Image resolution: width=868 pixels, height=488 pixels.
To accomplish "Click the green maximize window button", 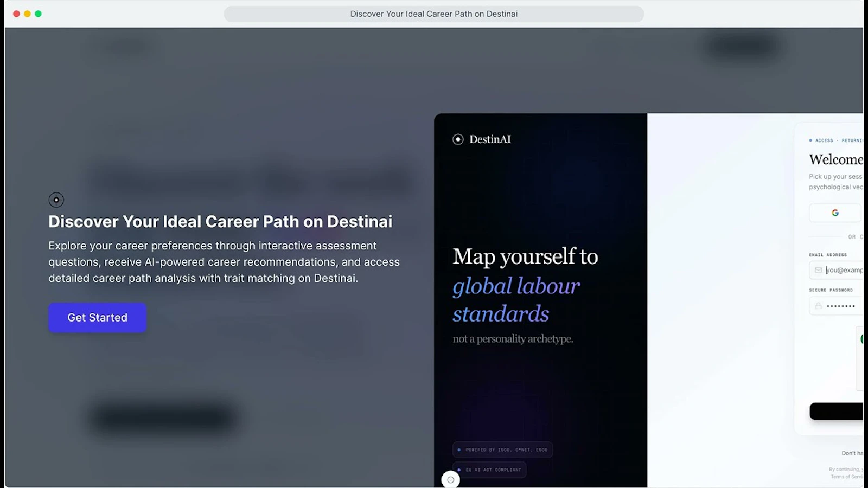I will click(x=38, y=14).
